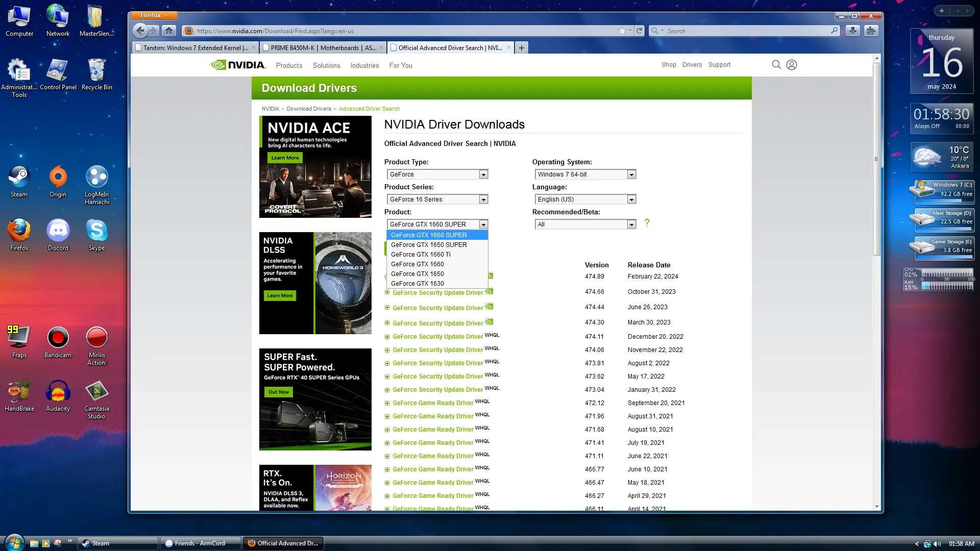The height and width of the screenshot is (551, 980).
Task: Switch to PRIME B450M-K Motherboards tab
Action: coord(323,48)
